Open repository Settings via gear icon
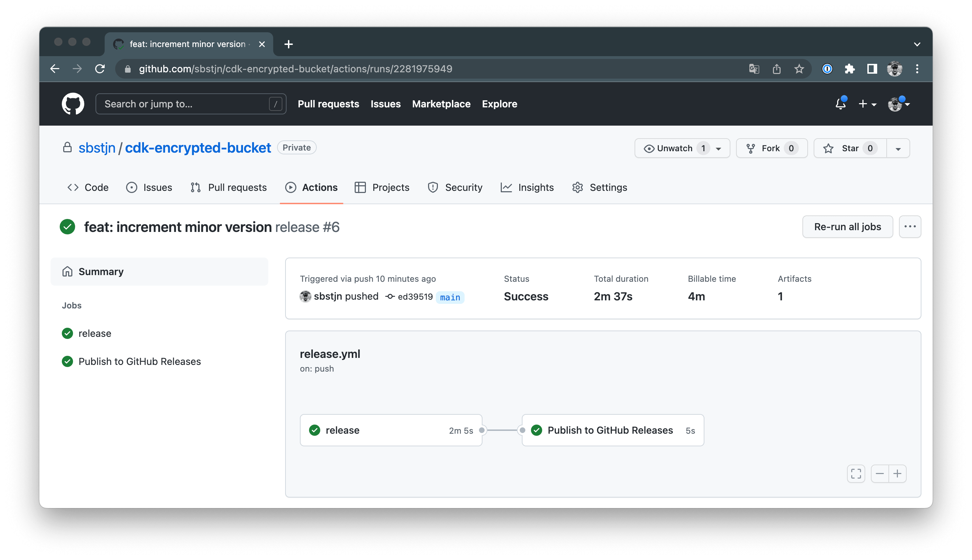This screenshot has height=560, width=972. point(578,187)
